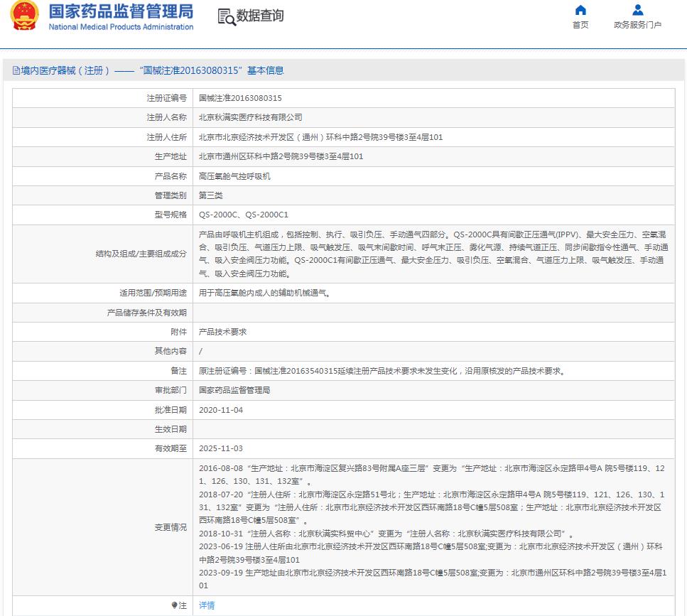Click the 产品技术要求 attachment cell

pyautogui.click(x=222, y=332)
